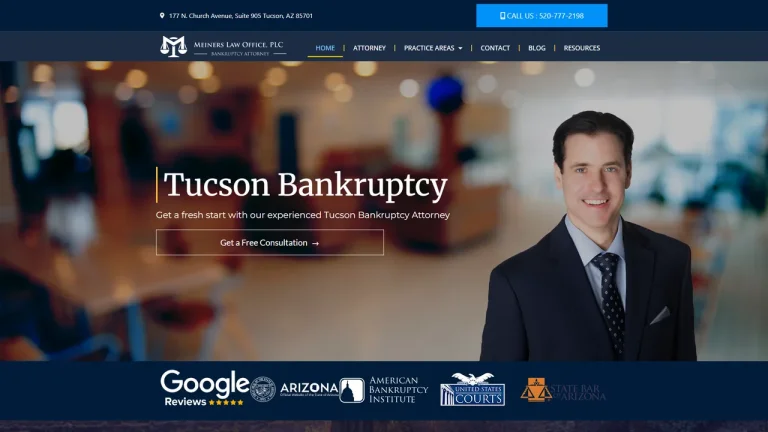Open the Attorney page

[369, 48]
